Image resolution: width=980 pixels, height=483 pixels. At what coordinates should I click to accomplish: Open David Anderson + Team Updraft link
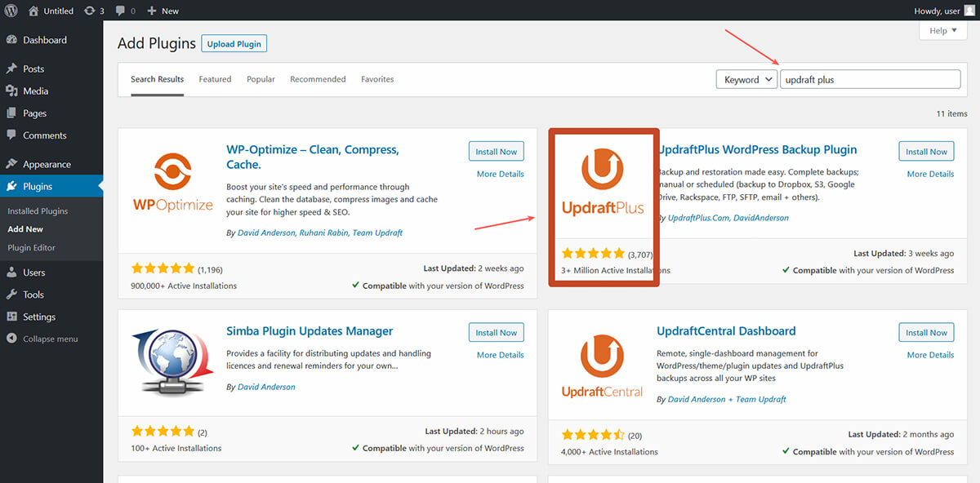(727, 399)
